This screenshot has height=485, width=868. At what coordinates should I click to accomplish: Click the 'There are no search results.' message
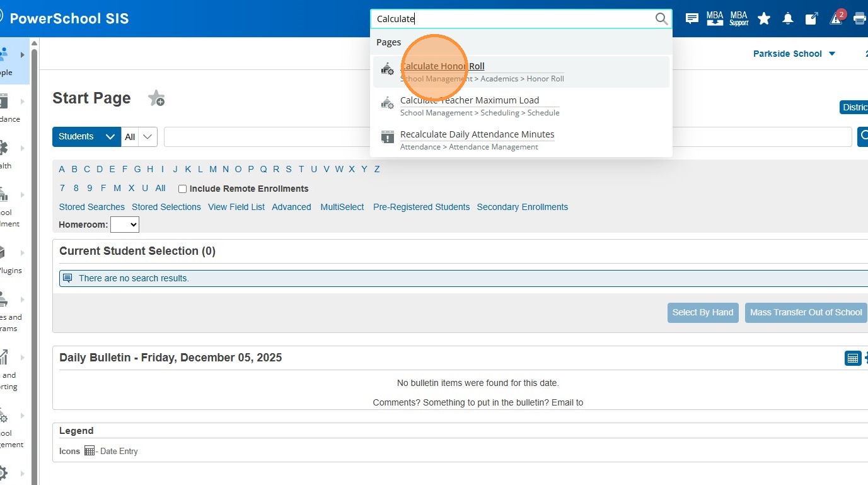[134, 278]
